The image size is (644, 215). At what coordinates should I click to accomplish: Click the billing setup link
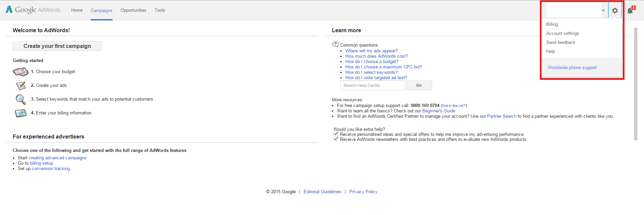pos(41,163)
